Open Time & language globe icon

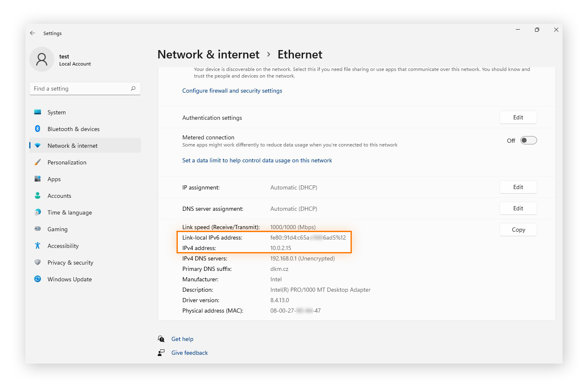point(38,212)
